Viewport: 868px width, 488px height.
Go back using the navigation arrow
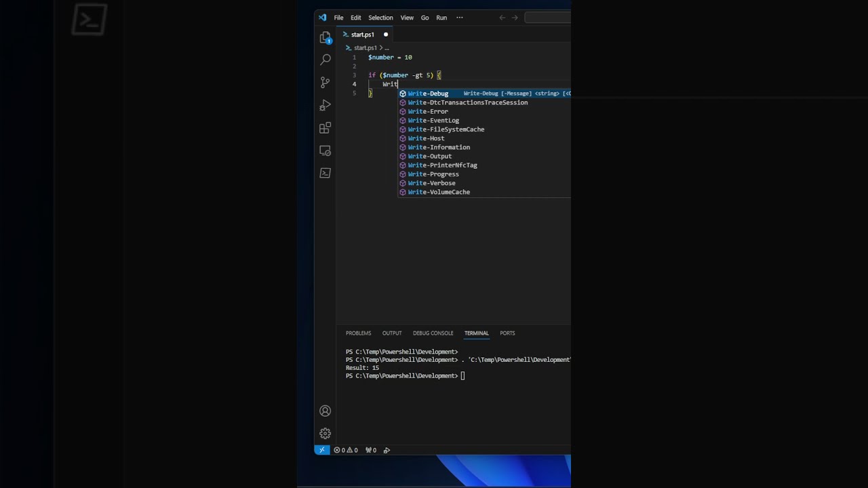point(502,18)
